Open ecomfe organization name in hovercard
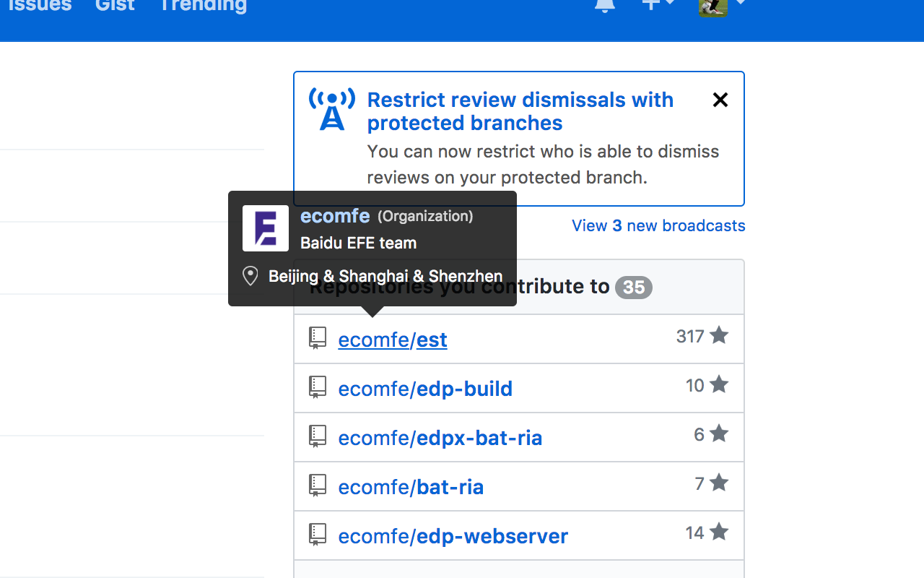The height and width of the screenshot is (578, 924). [x=335, y=216]
